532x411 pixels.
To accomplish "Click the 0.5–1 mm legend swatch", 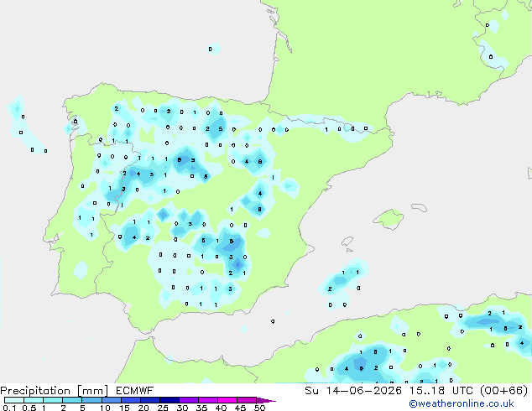I will [x=34, y=400].
